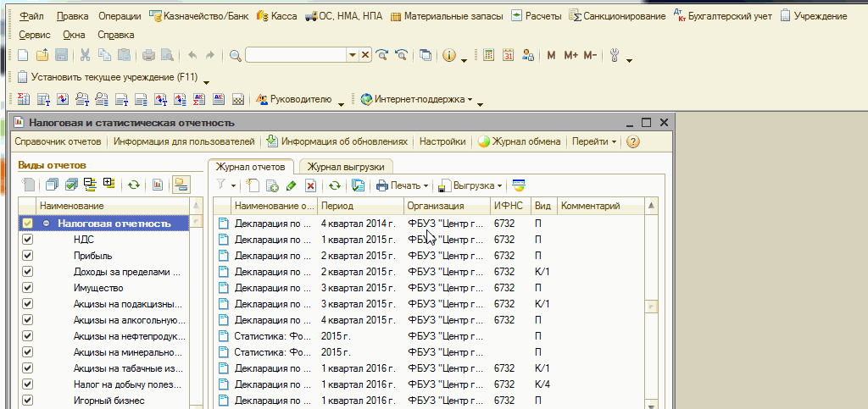Viewport: 868px width, 409px height.
Task: Open the Сервис menu
Action: click(34, 35)
